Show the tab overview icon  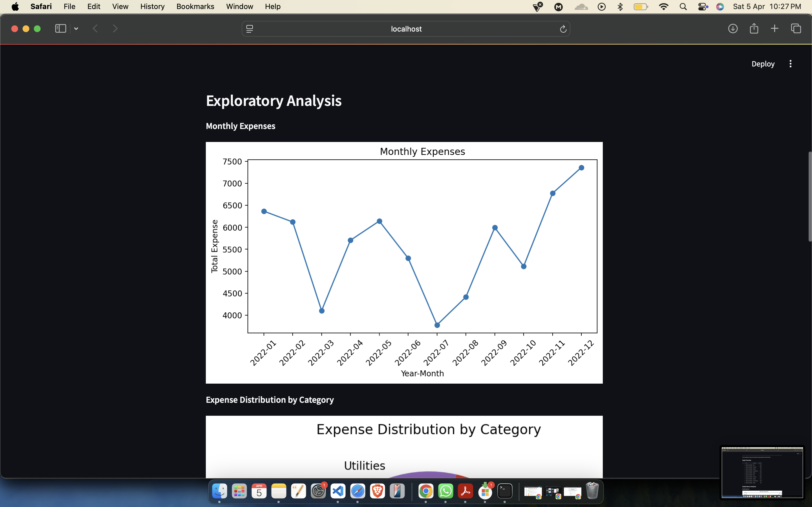pos(796,28)
